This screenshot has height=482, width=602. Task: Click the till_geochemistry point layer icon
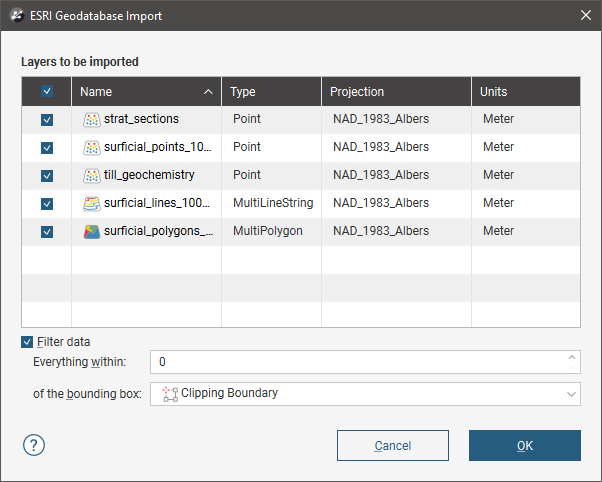(x=91, y=175)
